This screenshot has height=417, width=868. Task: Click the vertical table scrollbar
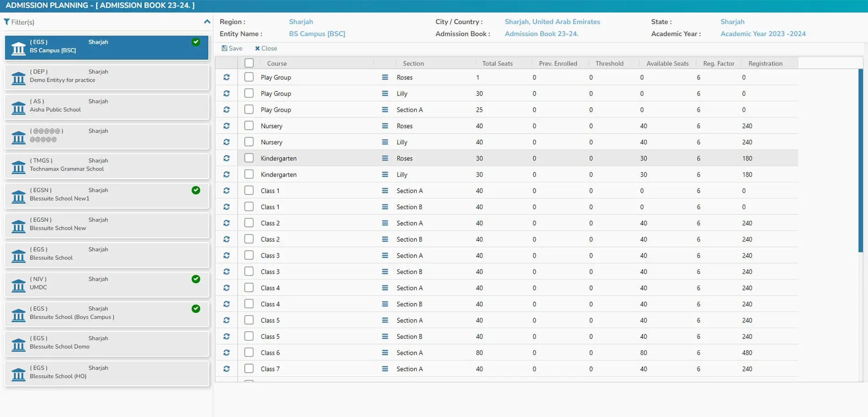click(860, 160)
